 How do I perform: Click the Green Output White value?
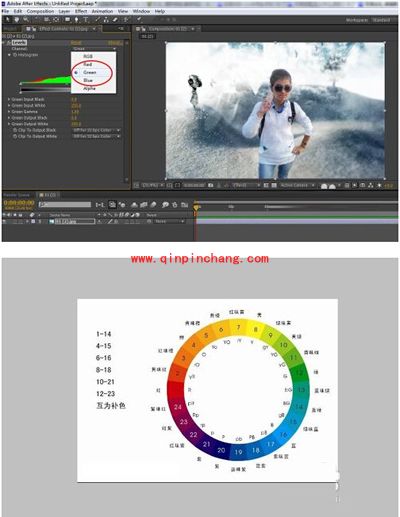(x=76, y=124)
